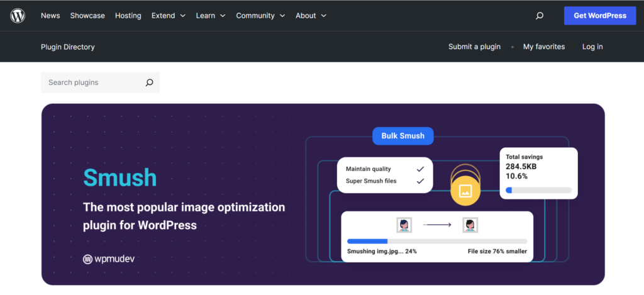Screen dimensions: 644x295
Task: Click the WordPress logo icon
Action: click(18, 16)
